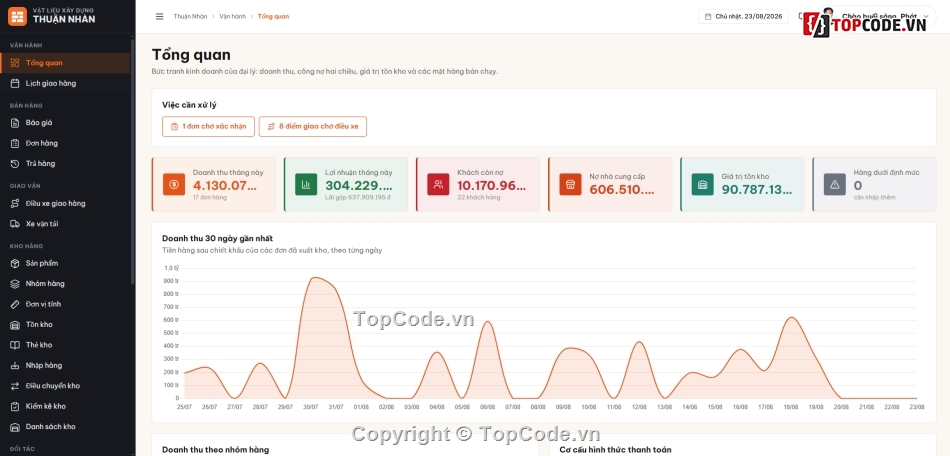This screenshot has height=456, width=950.
Task: Click the customer debt value 10.170.96…
Action: coord(491,185)
